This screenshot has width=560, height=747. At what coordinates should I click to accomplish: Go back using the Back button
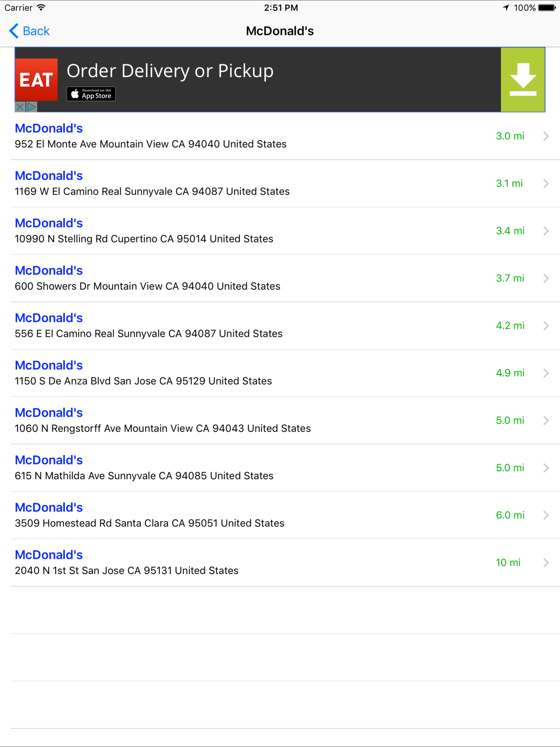coord(29,31)
